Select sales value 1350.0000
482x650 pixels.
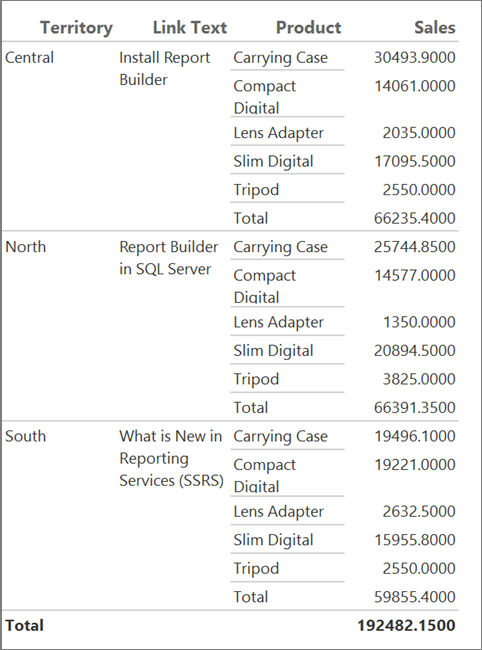(x=419, y=323)
